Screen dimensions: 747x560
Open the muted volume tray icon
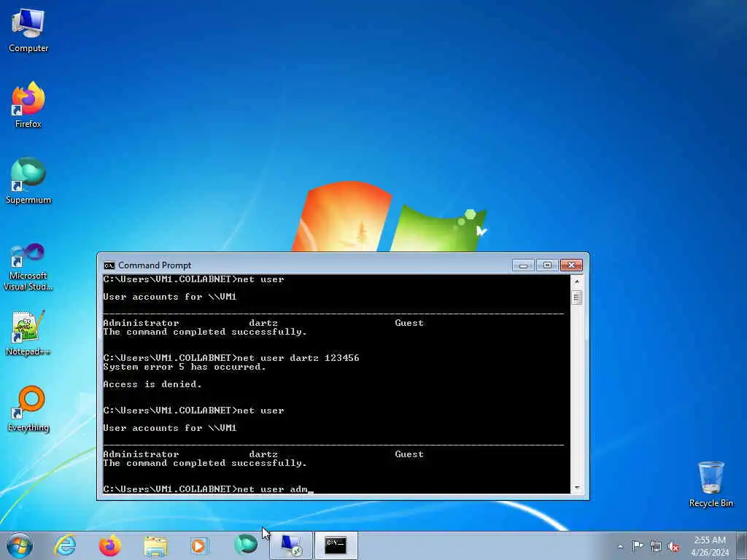(673, 547)
